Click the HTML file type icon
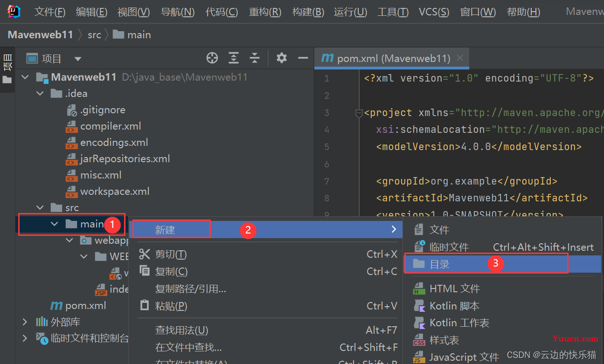 coord(419,289)
